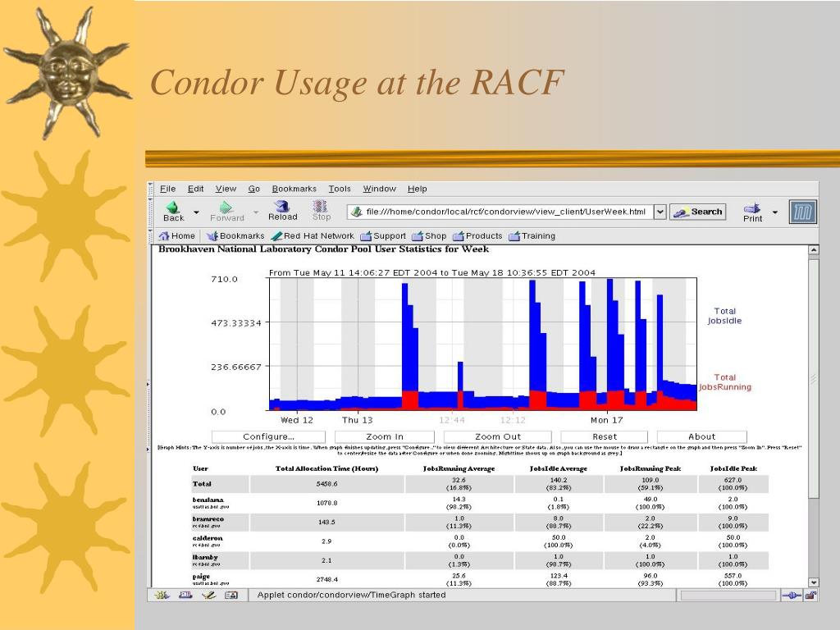Click the "Total JobsIdle" legend label
The image size is (840, 630).
(724, 316)
